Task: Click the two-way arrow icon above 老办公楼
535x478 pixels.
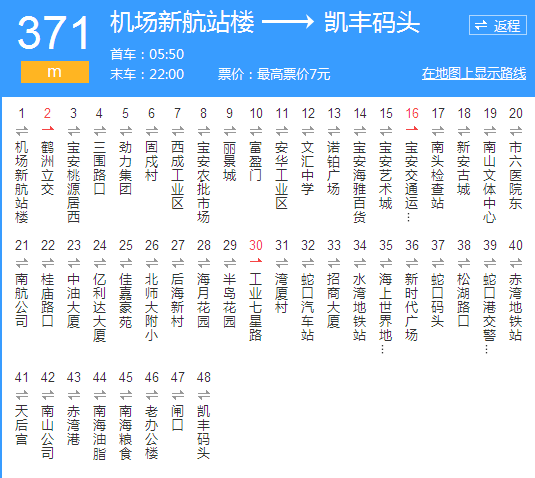Action: 151,395
